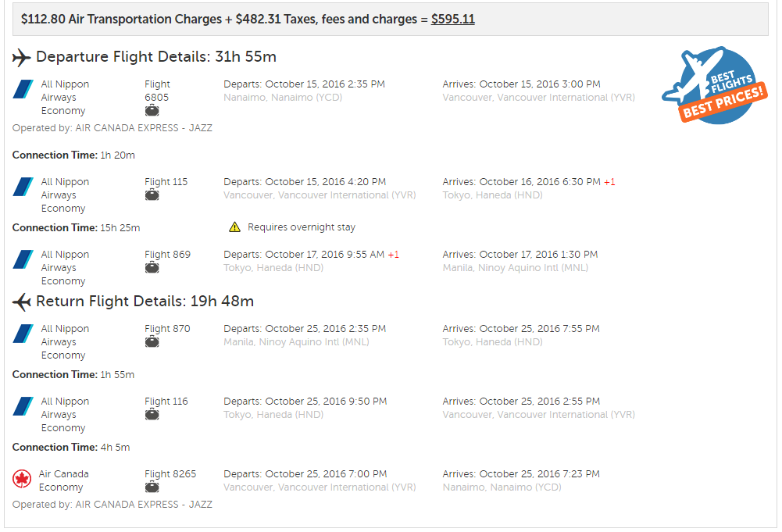Click 'Arrives: October 15, 2016 3:00 PM'
The height and width of the screenshot is (532, 782).
[x=521, y=84]
